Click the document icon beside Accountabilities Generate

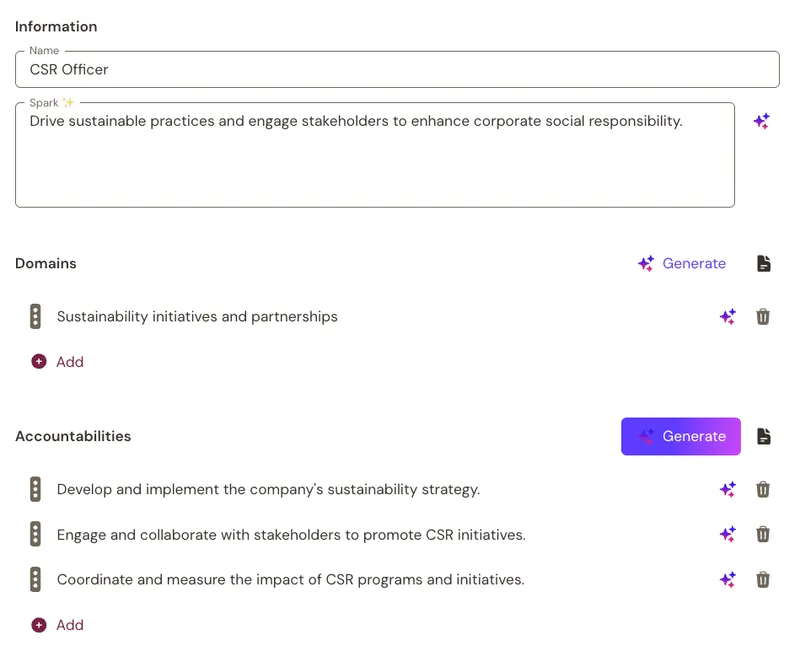pos(764,437)
